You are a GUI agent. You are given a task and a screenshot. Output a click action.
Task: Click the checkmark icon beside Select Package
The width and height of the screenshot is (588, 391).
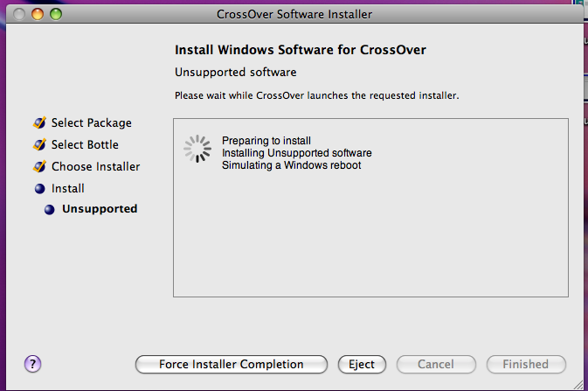[x=39, y=122]
